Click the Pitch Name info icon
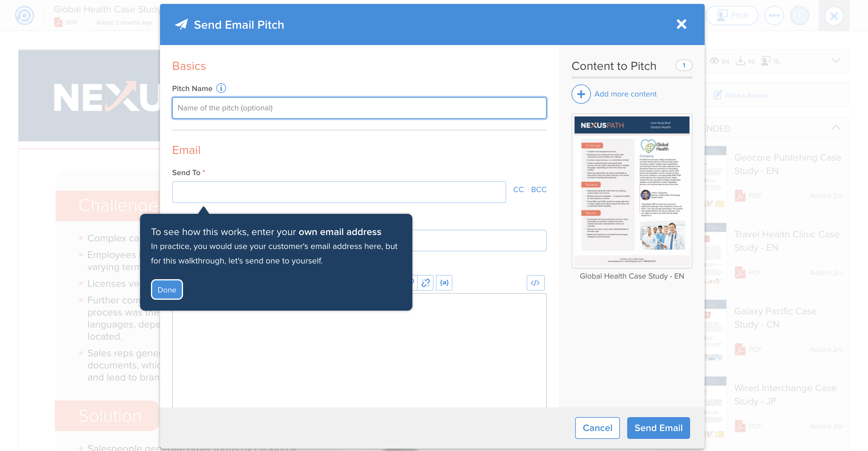The width and height of the screenshot is (868, 451). pyautogui.click(x=221, y=88)
